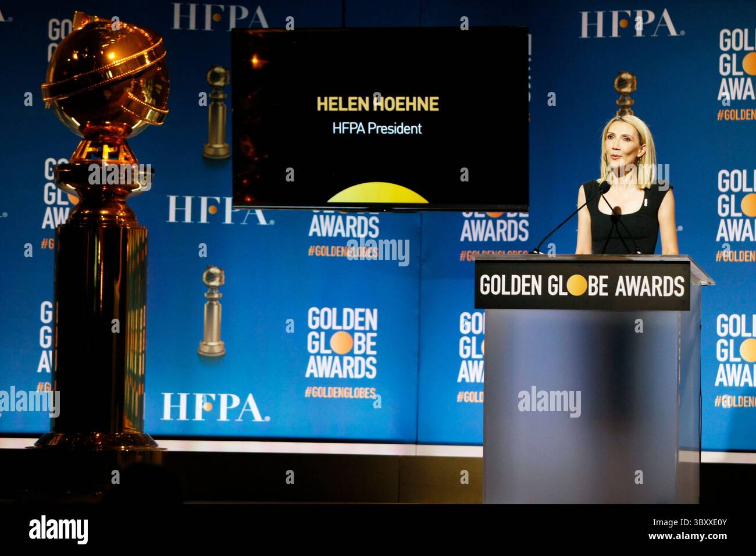Click the HFPA logo above the monitor

pyautogui.click(x=220, y=16)
